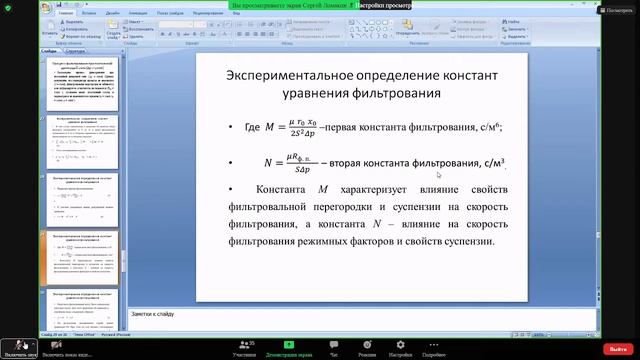
Task: Click Восстановить reset slide button
Action: click(138, 29)
